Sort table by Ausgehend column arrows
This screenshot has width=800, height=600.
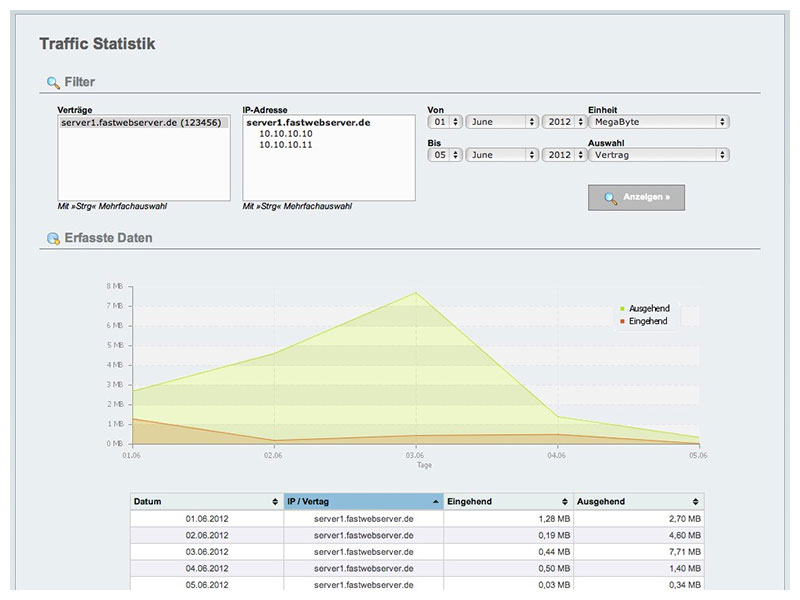pyautogui.click(x=695, y=502)
